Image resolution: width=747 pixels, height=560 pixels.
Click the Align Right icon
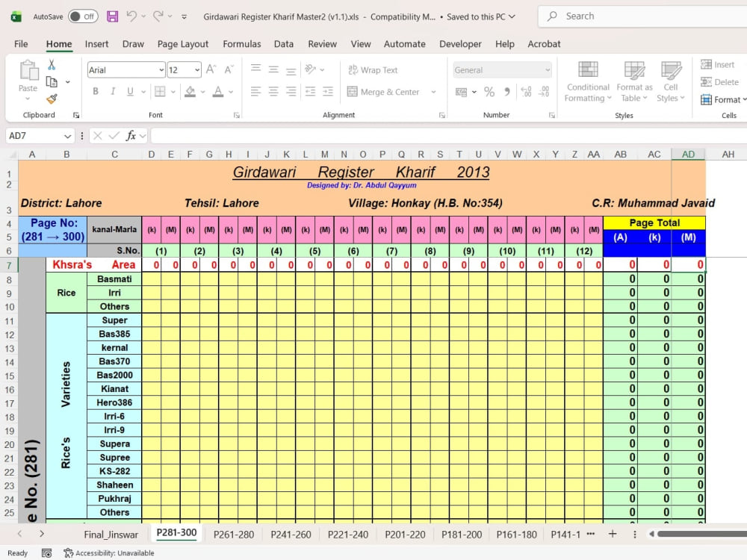291,91
